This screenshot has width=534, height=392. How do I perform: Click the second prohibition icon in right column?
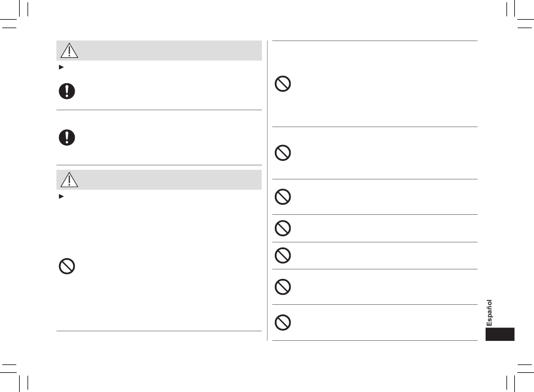[x=283, y=153]
